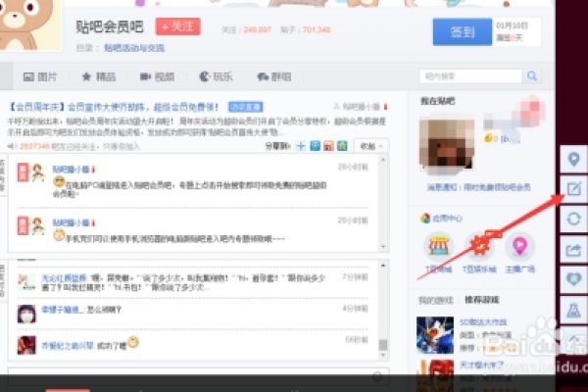Click the first blue plus share icon
588x392 pixels.
point(301,146)
